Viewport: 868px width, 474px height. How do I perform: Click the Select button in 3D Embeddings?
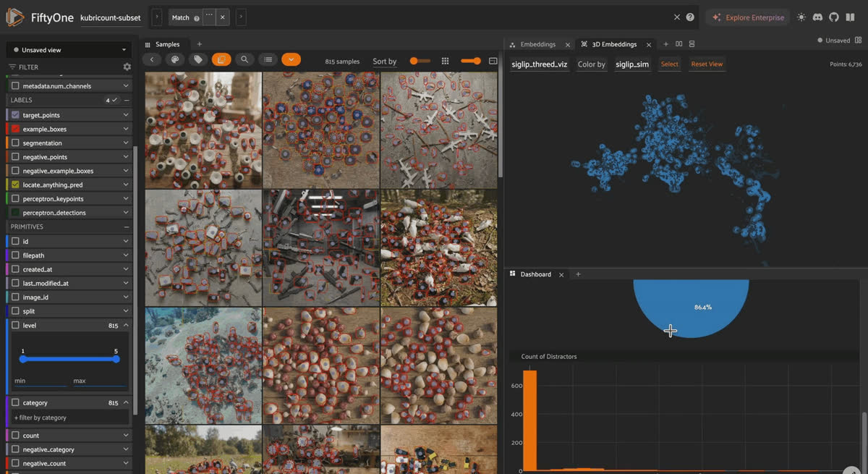pos(670,64)
